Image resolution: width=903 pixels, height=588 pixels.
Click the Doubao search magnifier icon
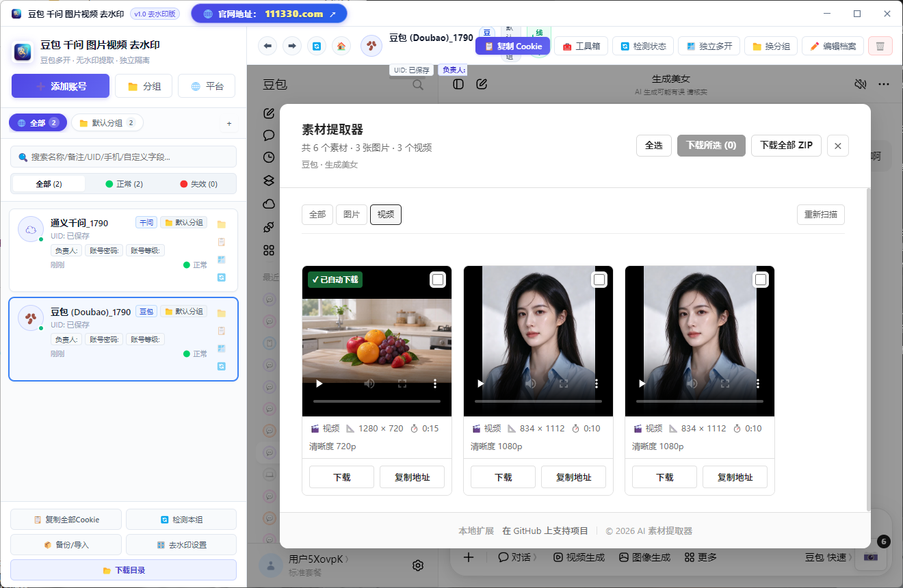[x=418, y=85]
